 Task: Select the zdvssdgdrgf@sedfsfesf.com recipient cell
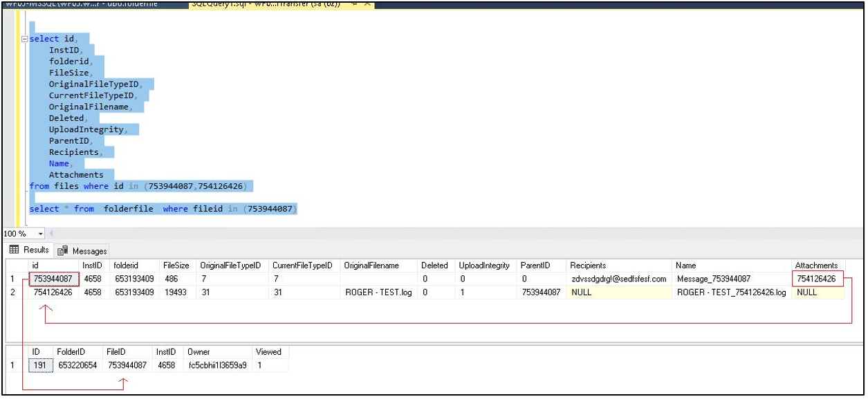tap(620, 279)
